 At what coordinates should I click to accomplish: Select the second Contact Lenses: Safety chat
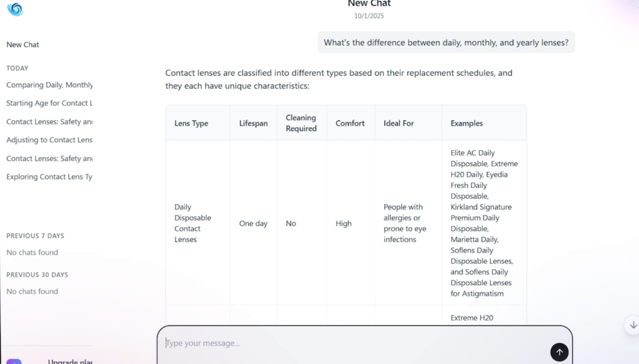[x=49, y=158]
